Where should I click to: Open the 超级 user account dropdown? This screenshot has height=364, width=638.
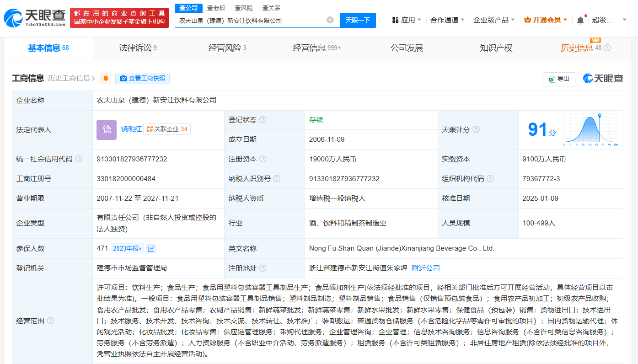click(609, 20)
